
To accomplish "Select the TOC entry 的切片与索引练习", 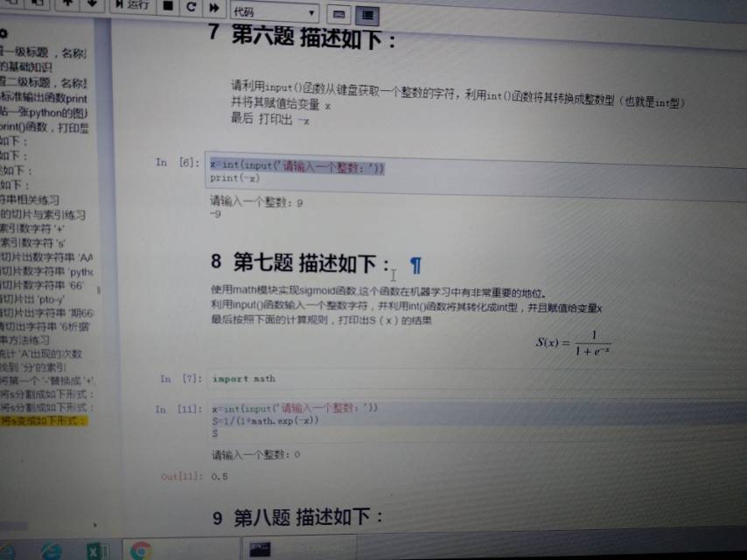I will tap(43, 214).
